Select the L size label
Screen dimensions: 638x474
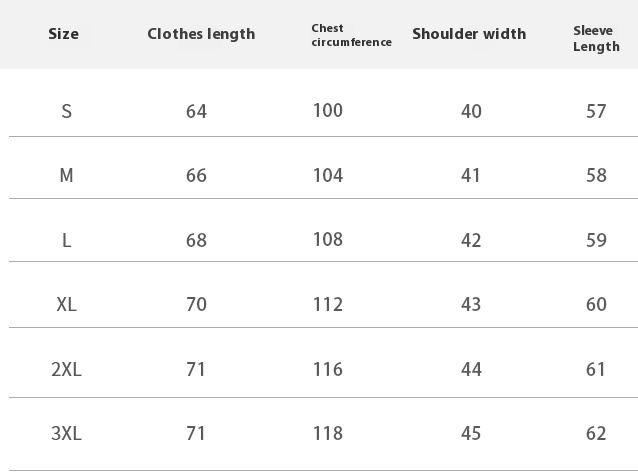click(x=66, y=240)
